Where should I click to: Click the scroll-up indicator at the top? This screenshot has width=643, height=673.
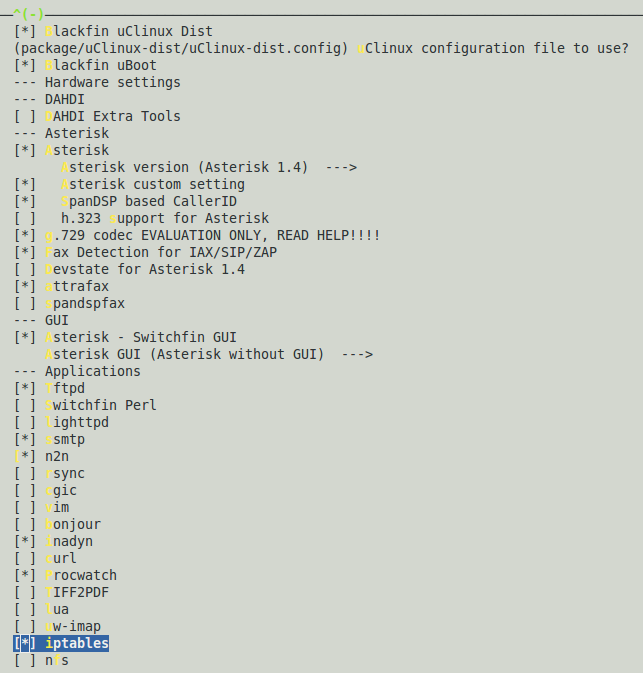28,15
